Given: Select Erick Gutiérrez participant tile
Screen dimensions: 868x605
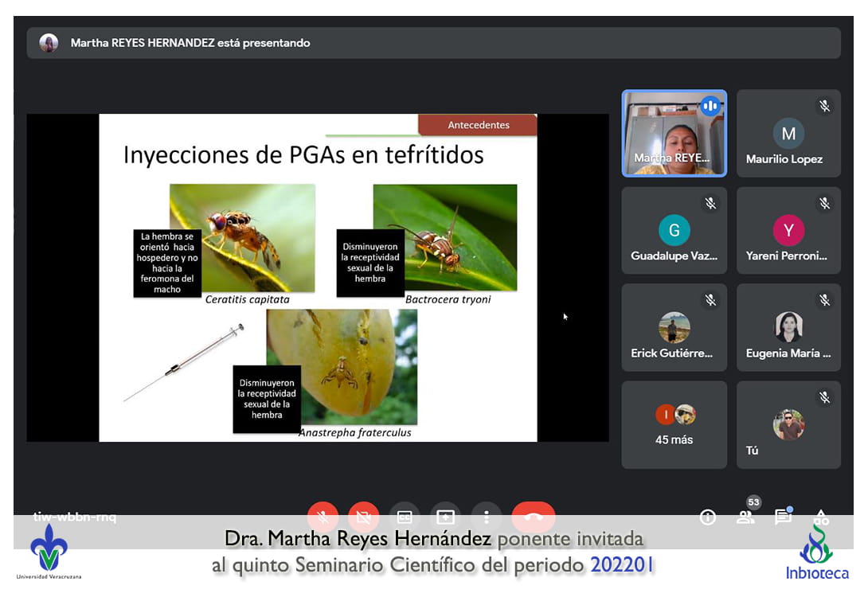Looking at the screenshot, I should [674, 328].
